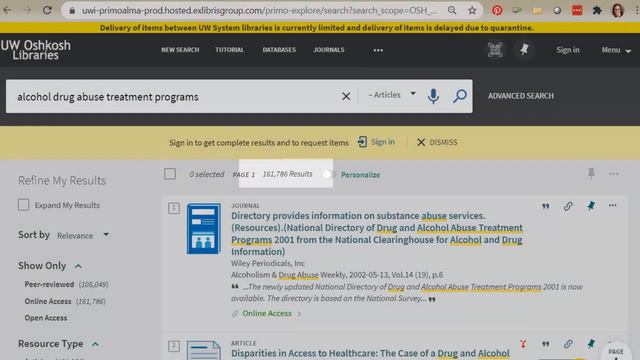Viewport: 640px width, 360px height.
Task: Open green Online Access link for first result
Action: pos(267,313)
